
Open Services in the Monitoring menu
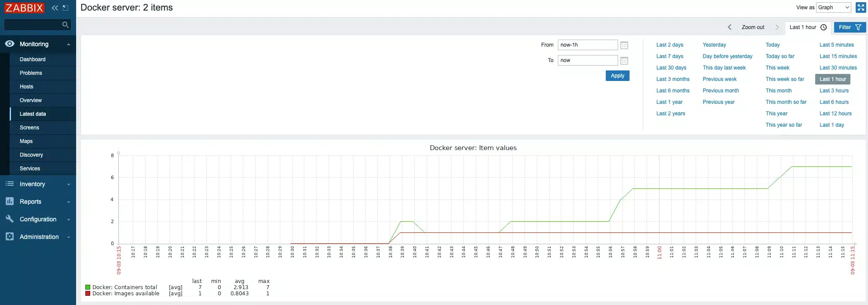(x=30, y=169)
